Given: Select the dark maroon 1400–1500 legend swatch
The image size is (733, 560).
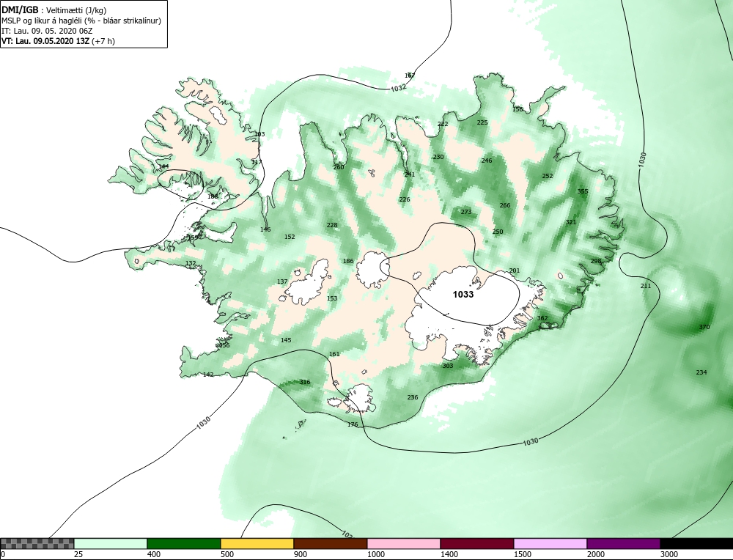Looking at the screenshot, I should 477,544.
